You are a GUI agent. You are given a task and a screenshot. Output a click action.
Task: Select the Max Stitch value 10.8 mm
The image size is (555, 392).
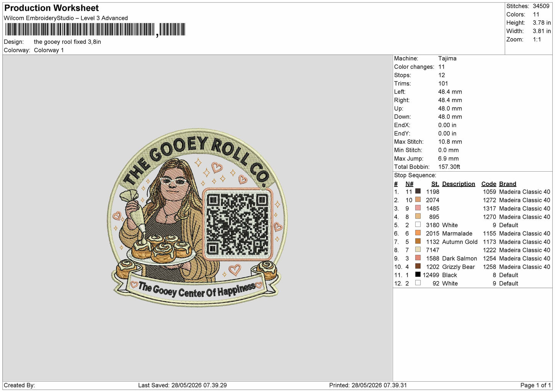[x=450, y=142]
